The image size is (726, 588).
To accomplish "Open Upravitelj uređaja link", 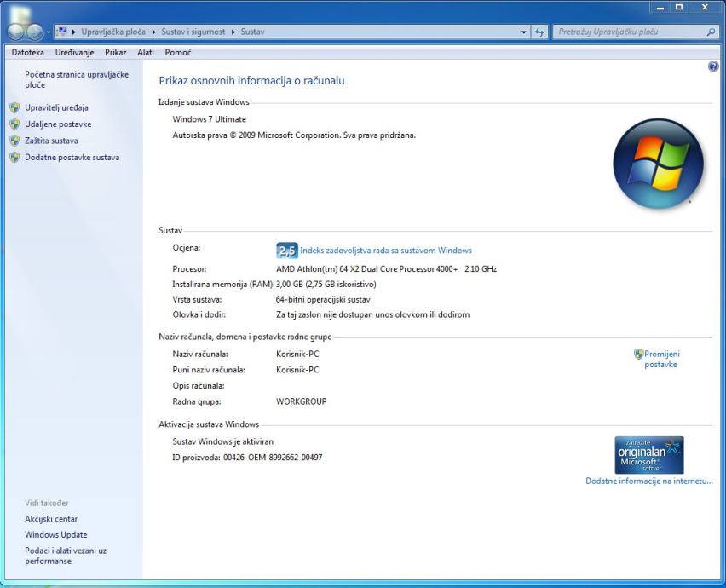I will 56,107.
